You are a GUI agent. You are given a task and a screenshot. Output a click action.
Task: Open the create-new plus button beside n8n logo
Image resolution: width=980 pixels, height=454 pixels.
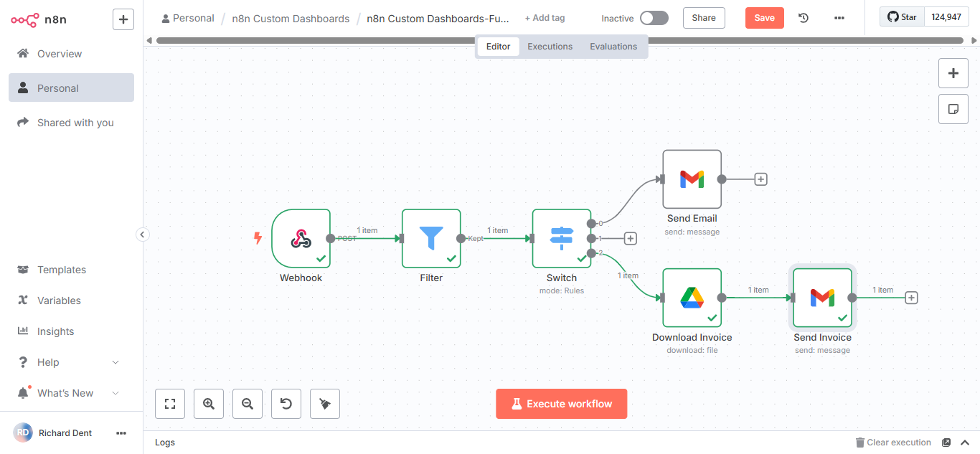(x=123, y=19)
